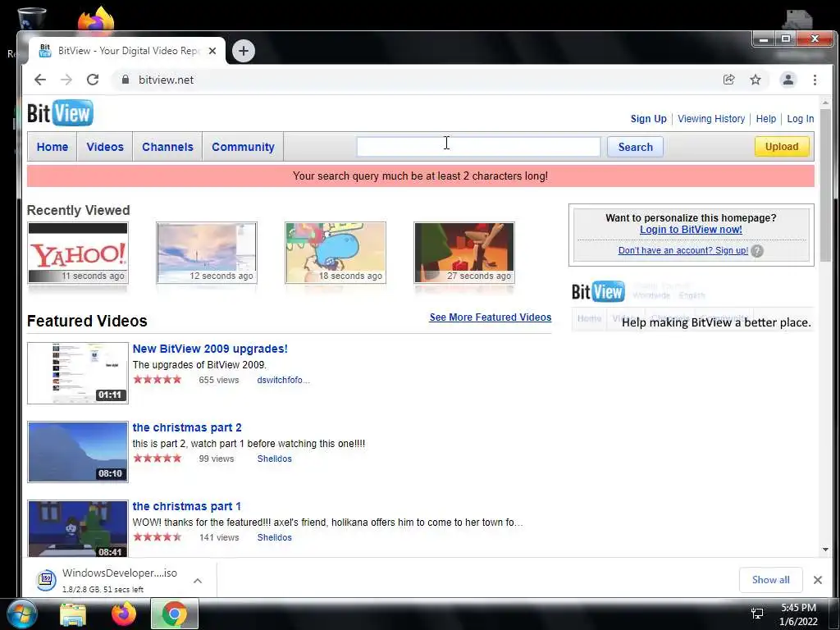Open the thumbnail viewed 27 seconds ago

point(464,253)
